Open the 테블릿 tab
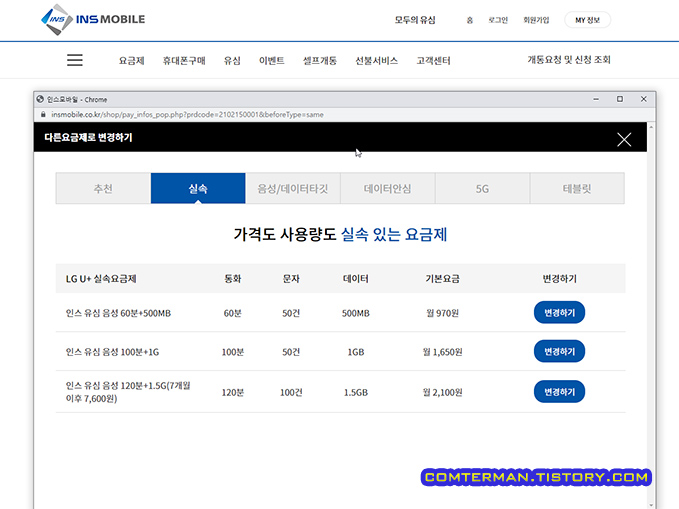The image size is (679, 509). [577, 188]
